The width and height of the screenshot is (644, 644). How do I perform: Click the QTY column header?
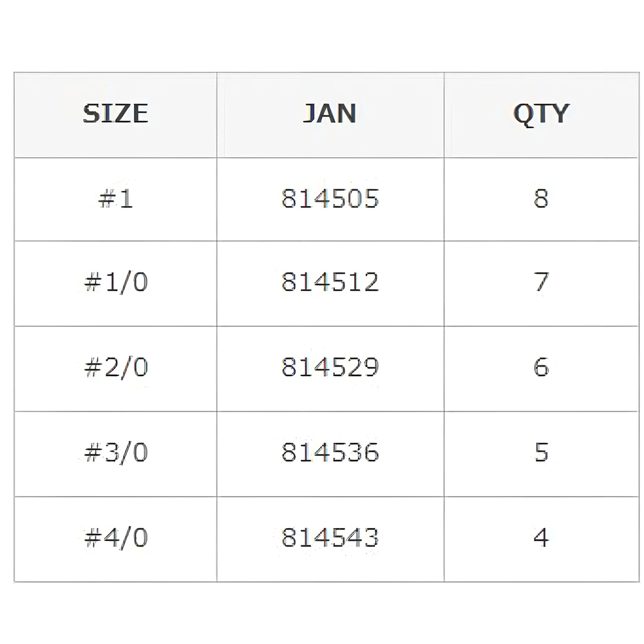coord(541,114)
